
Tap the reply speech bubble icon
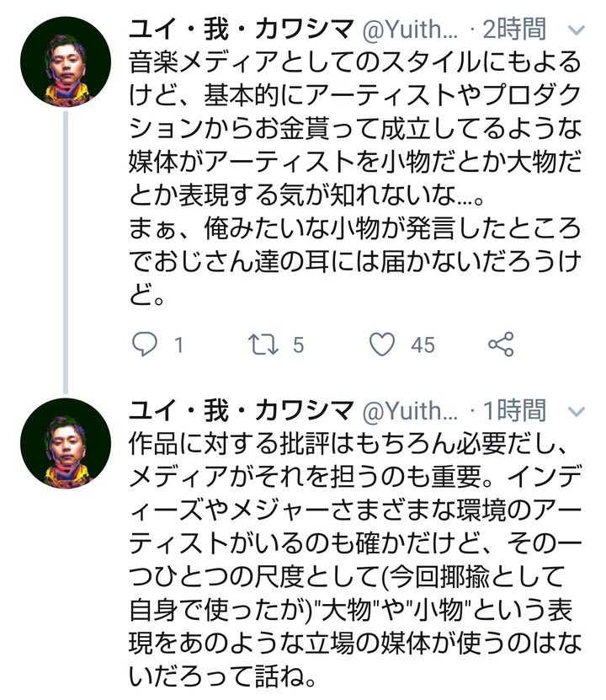pos(145,345)
